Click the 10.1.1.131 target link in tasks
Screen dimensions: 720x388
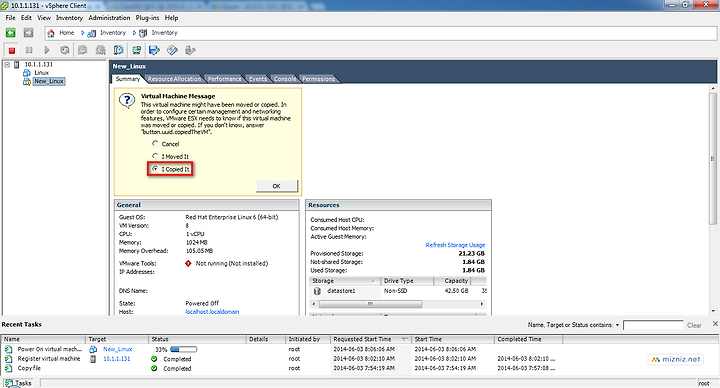click(117, 359)
